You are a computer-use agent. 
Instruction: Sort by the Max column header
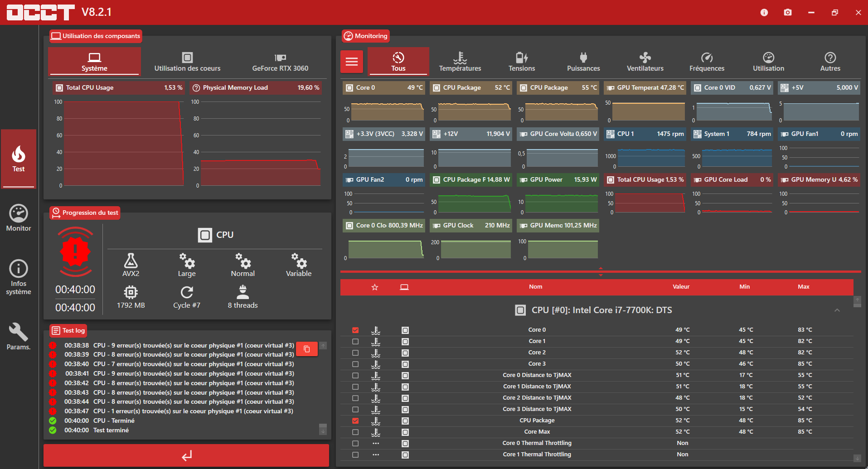(803, 287)
